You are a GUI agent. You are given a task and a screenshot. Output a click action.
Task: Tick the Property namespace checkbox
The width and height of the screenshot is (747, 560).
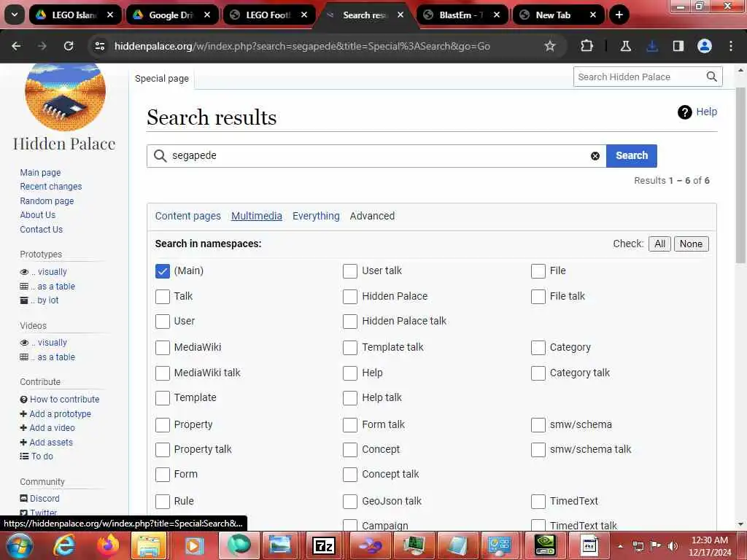163,425
